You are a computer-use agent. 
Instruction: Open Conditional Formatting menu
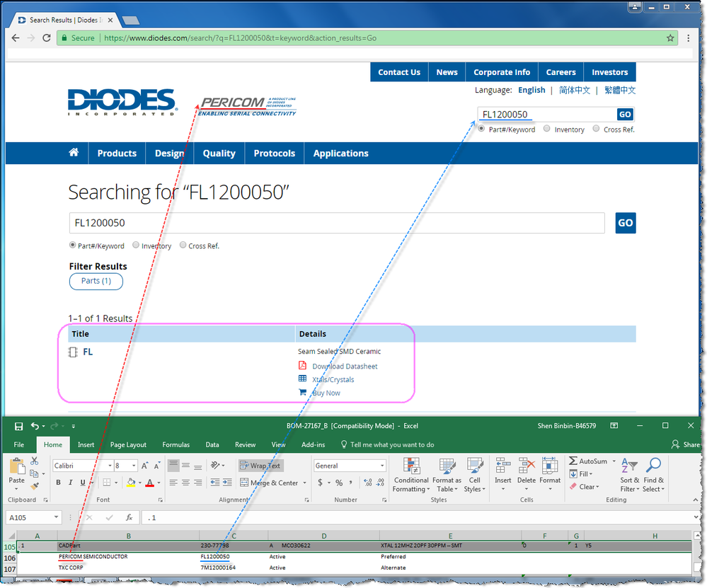tap(410, 475)
